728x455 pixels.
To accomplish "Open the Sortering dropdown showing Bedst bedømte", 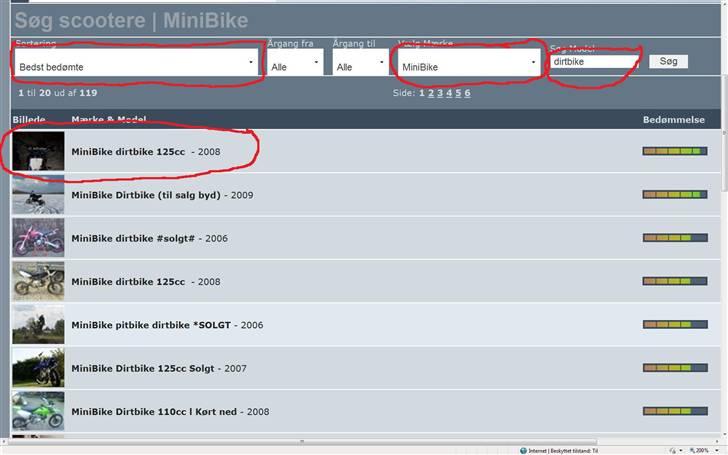I will (137, 63).
